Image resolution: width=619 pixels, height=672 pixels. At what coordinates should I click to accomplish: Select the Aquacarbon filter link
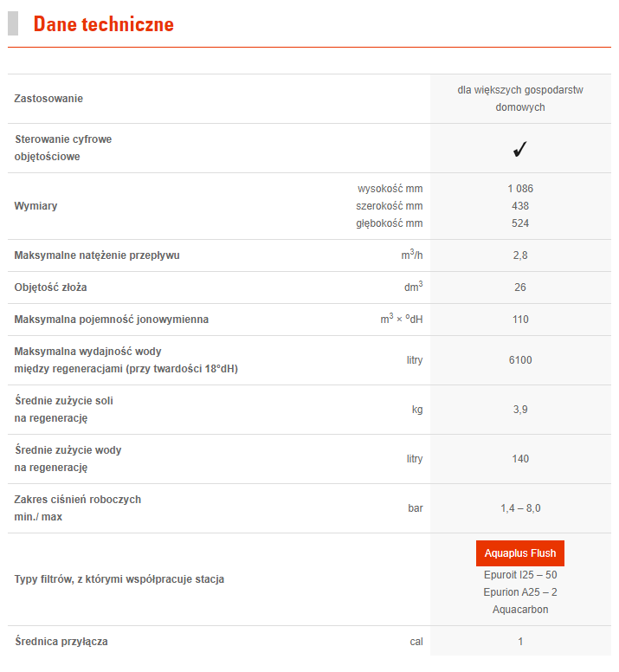(519, 610)
